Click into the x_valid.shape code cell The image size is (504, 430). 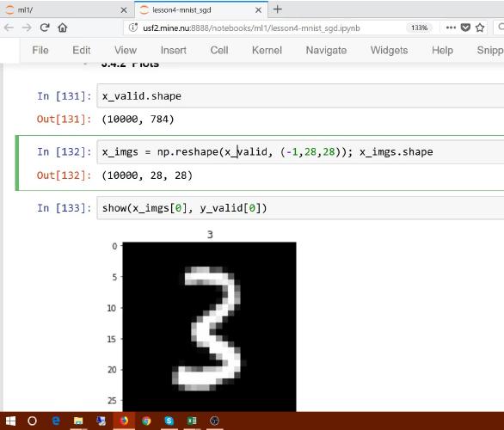[x=300, y=95]
